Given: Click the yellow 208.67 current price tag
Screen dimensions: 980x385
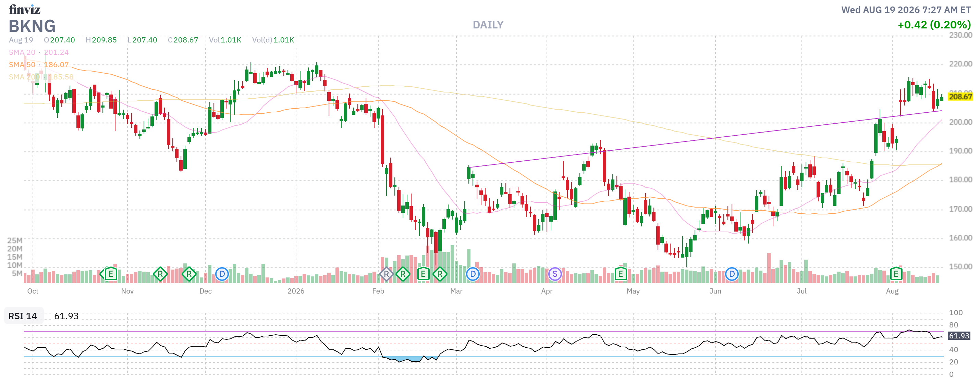Looking at the screenshot, I should pyautogui.click(x=960, y=97).
